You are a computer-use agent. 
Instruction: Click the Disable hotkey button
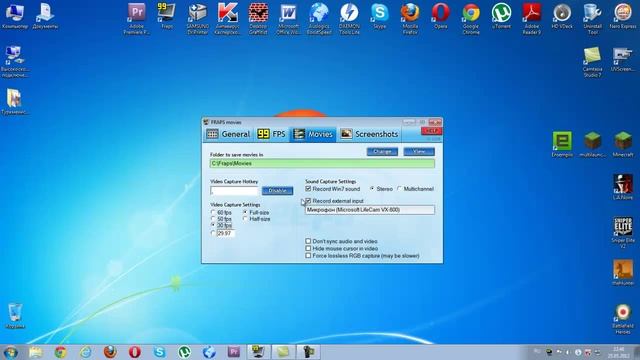click(x=277, y=191)
